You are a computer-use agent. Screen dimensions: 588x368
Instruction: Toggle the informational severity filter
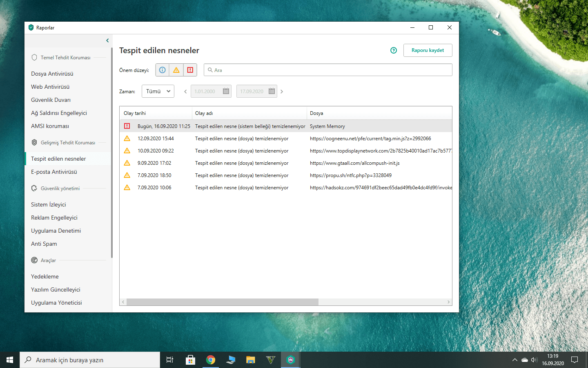pos(162,70)
